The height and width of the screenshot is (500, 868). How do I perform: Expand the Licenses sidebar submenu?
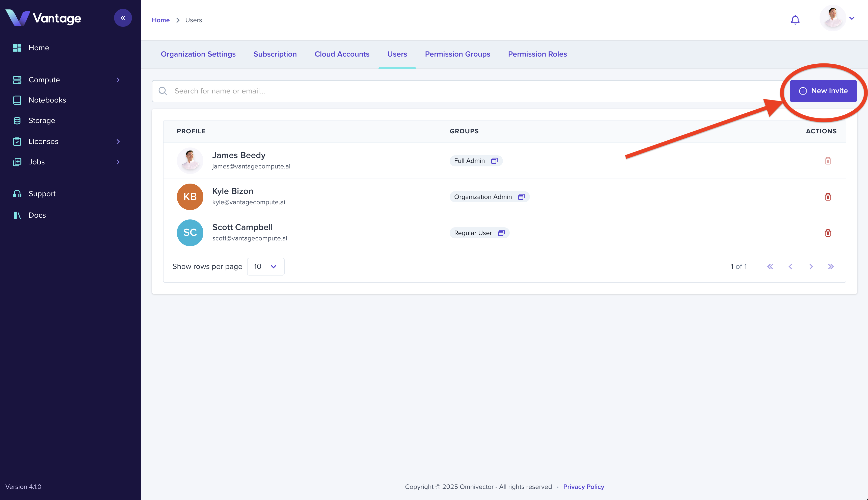pos(118,141)
